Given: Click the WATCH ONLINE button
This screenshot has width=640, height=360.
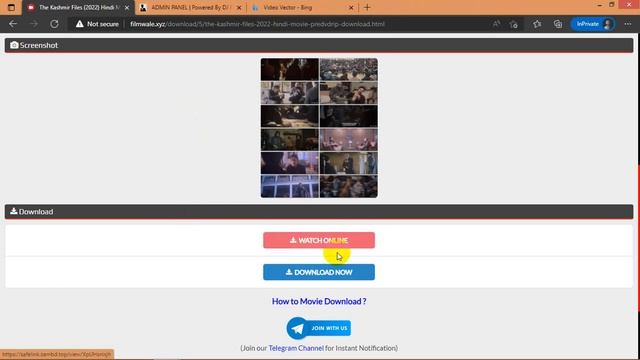Looking at the screenshot, I should [x=319, y=240].
